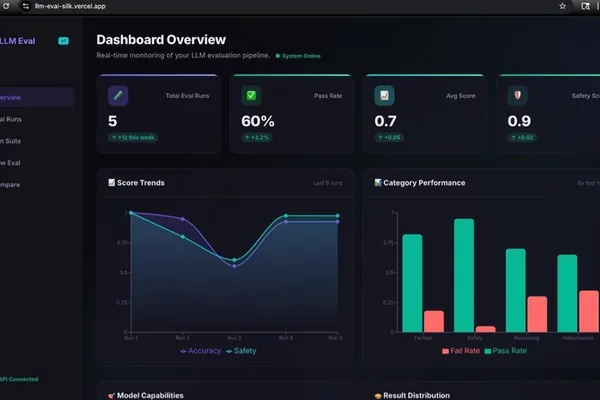Click the v1 version badge near LLM Eval
The height and width of the screenshot is (400, 600).
tap(63, 41)
